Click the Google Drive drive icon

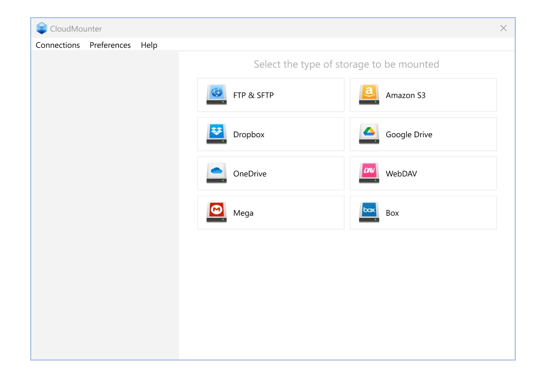(x=369, y=134)
